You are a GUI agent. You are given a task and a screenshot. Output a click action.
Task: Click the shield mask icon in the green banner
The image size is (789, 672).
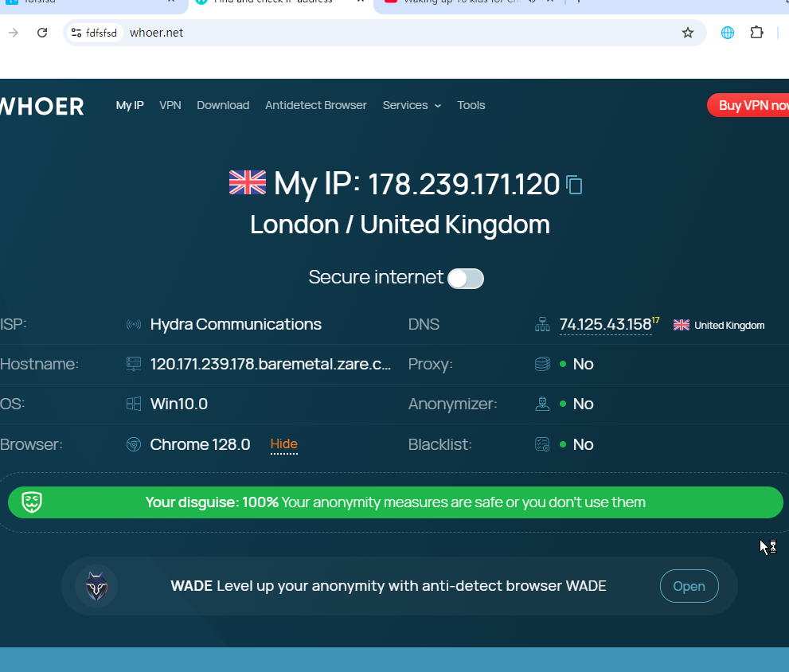(32, 502)
